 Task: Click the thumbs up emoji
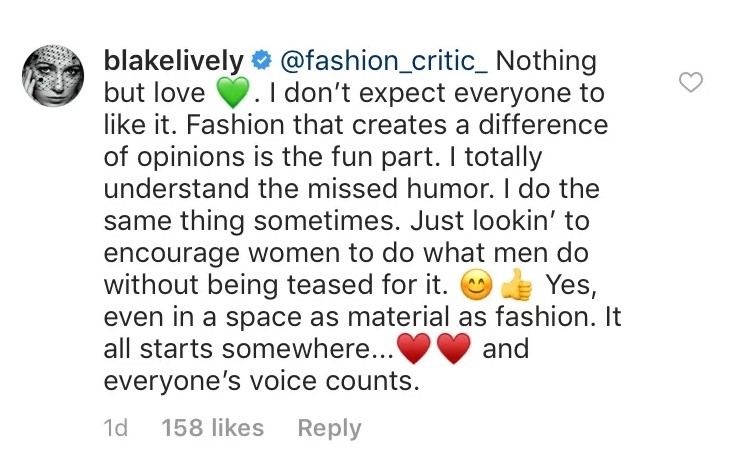[516, 287]
